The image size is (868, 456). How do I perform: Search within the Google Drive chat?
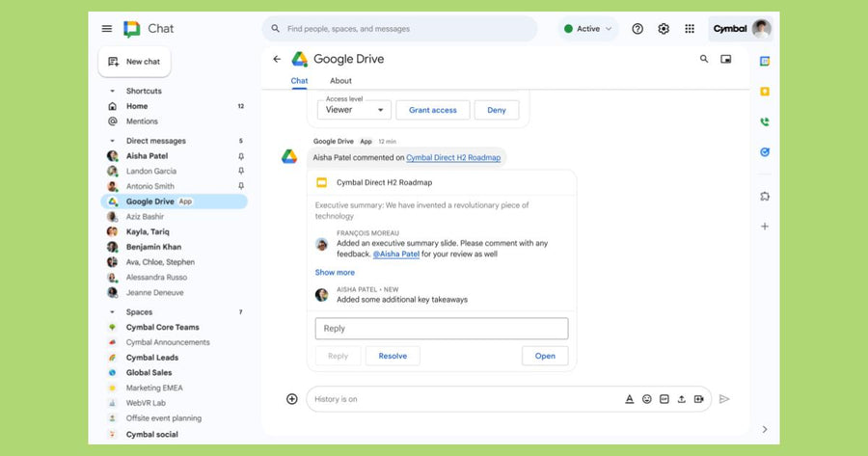click(704, 59)
